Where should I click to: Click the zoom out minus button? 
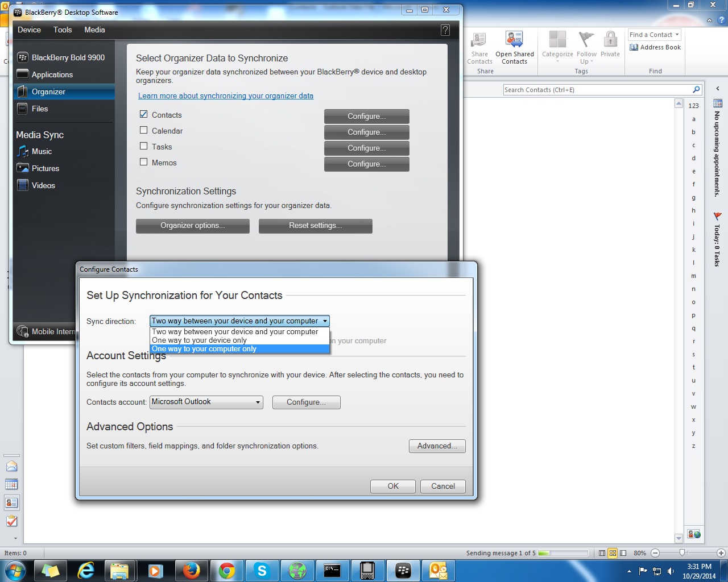pyautogui.click(x=655, y=553)
